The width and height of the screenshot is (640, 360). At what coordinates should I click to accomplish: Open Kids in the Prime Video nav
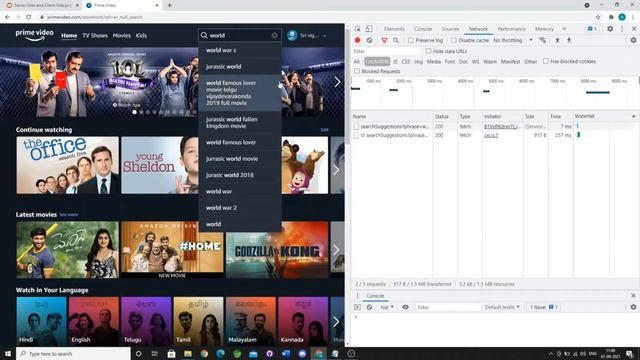coord(141,36)
